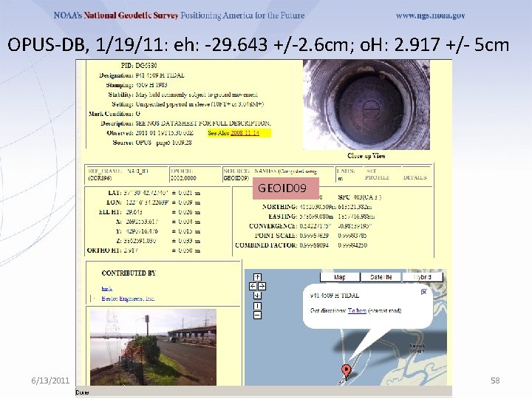Click the 'Done' browser status text
The image size is (532, 399).
click(83, 392)
